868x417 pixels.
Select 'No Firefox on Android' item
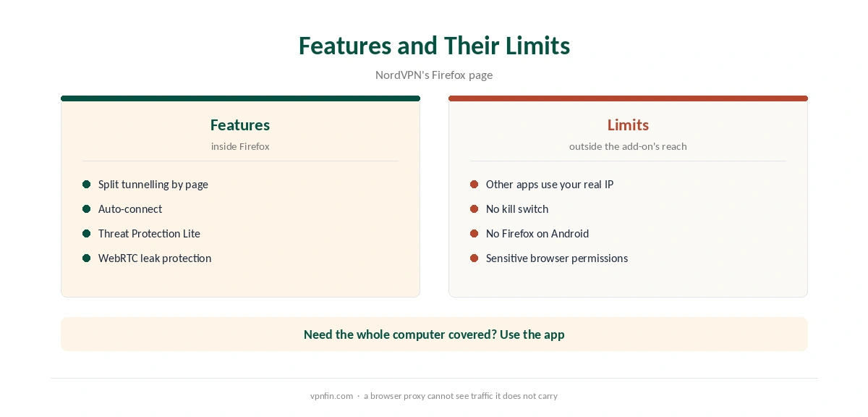point(537,233)
